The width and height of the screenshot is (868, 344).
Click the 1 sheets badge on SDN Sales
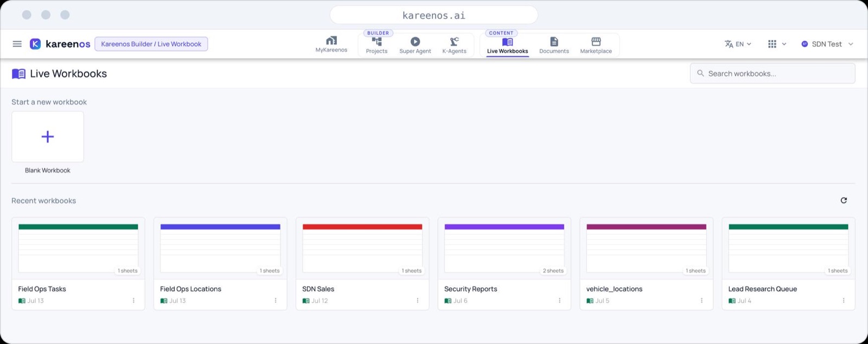(411, 271)
